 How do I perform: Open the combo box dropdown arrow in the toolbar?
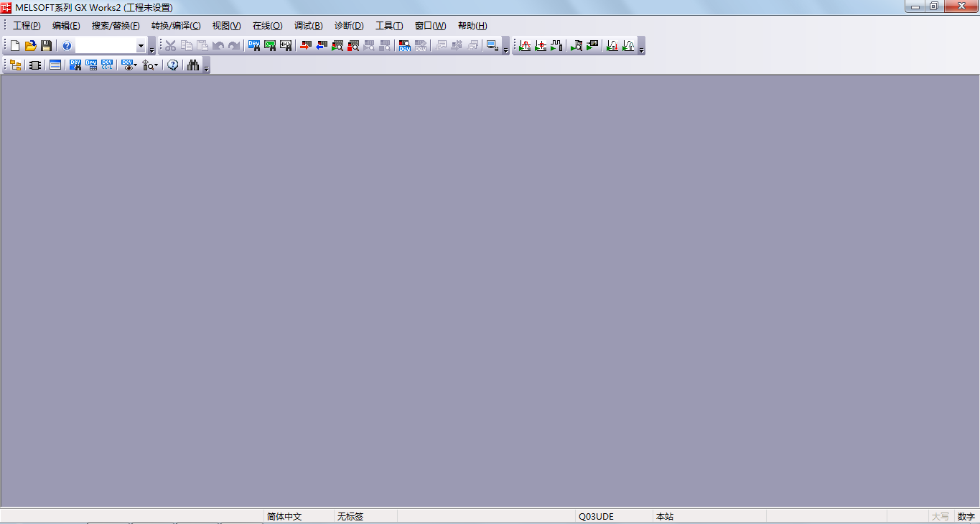[141, 46]
